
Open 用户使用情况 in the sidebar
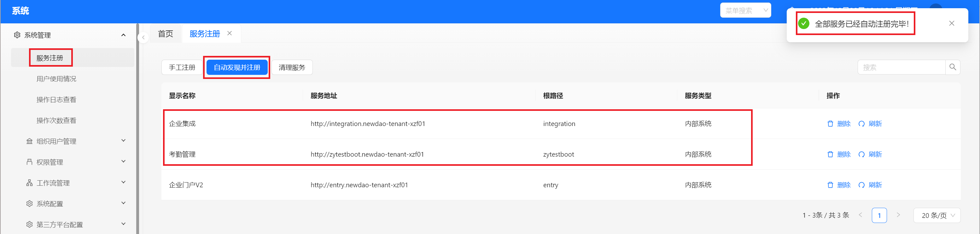[x=56, y=79]
